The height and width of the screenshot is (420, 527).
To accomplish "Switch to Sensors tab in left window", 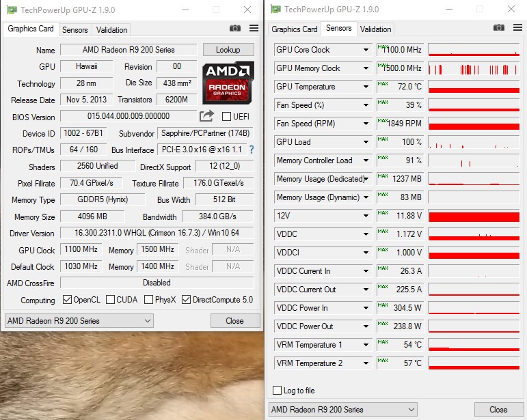I will (x=75, y=30).
